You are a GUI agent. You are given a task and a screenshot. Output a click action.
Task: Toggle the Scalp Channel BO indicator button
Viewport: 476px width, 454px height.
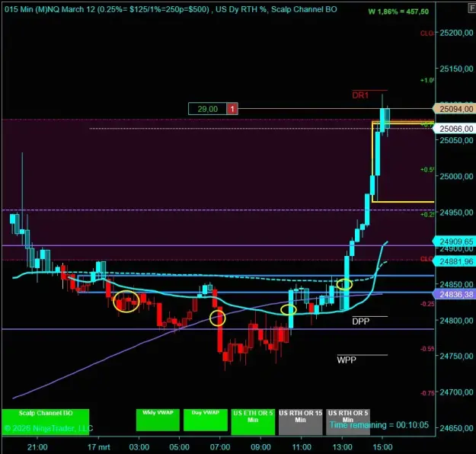[x=46, y=422]
